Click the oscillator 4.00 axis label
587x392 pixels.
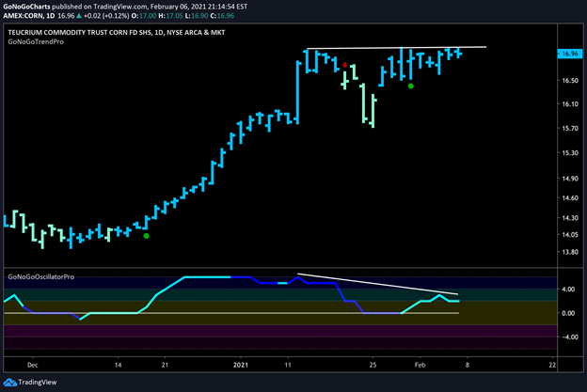coord(568,290)
